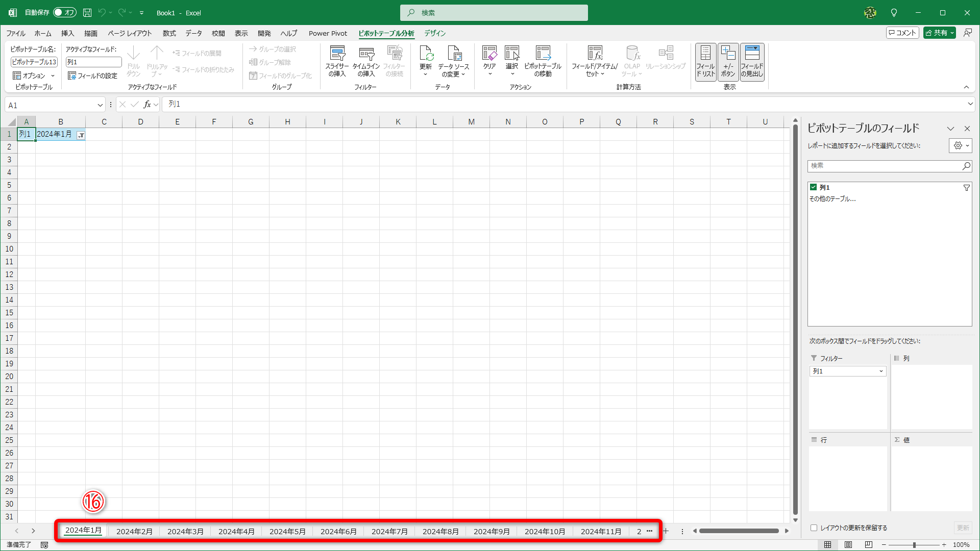Image resolution: width=980 pixels, height=551 pixels.
Task: Enable the defer layout update checkbox
Action: (x=814, y=528)
